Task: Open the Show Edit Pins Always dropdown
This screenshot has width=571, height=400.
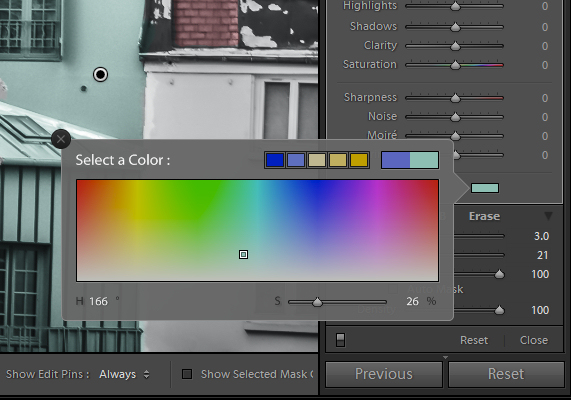Action: [x=124, y=374]
